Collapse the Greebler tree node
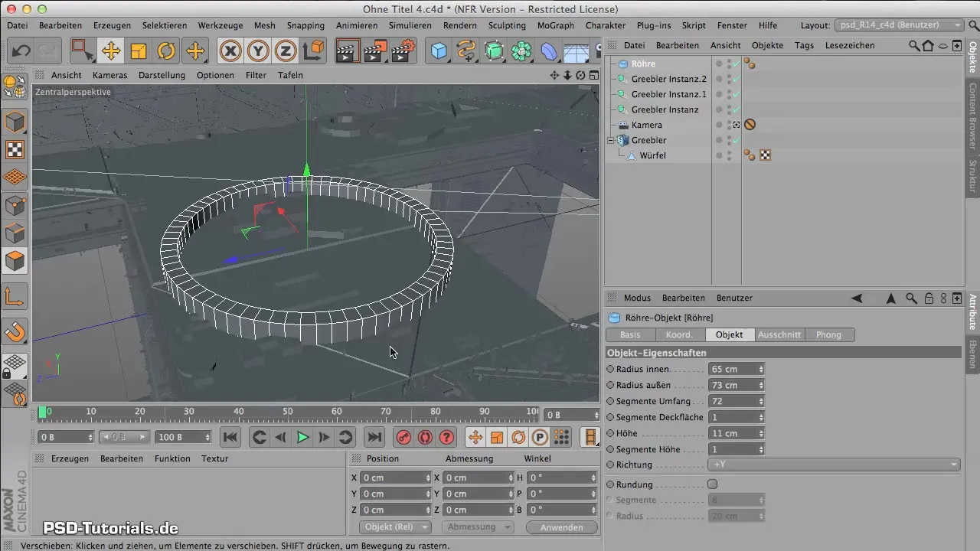 (611, 140)
